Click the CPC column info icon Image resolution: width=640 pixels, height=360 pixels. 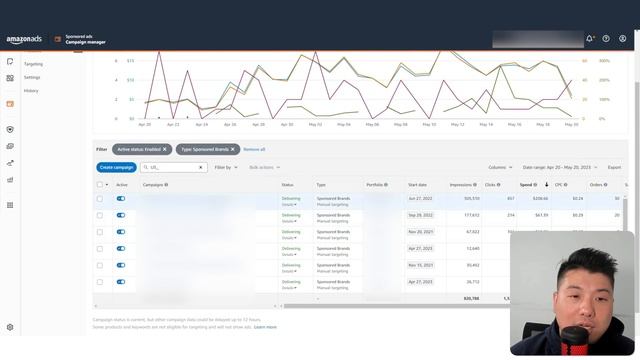coord(565,185)
